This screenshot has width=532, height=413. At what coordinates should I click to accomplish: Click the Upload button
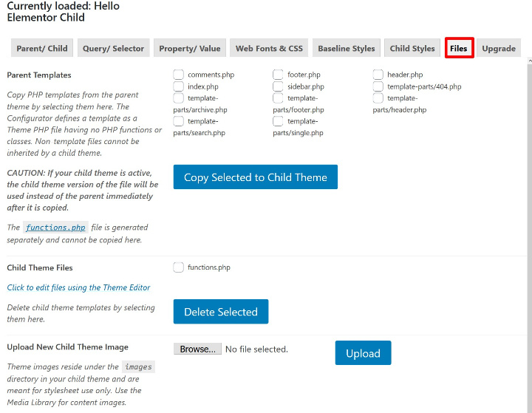[363, 353]
